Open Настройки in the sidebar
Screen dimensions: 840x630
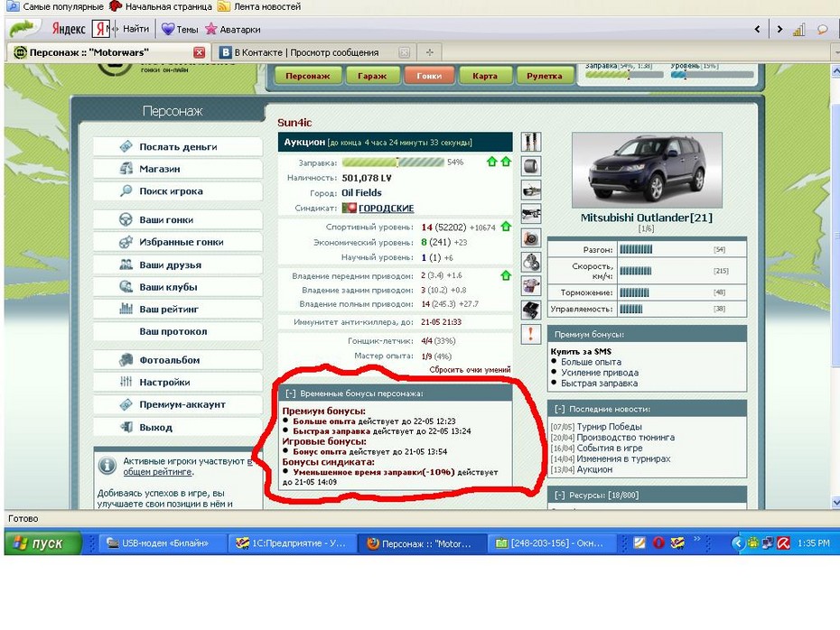point(178,382)
